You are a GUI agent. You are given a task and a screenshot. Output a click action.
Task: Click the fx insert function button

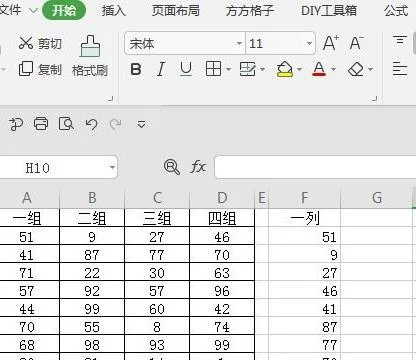pyautogui.click(x=198, y=166)
